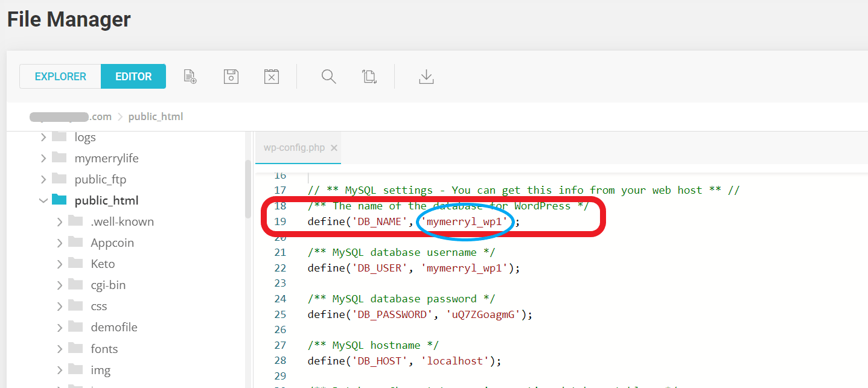Expand the cgi-bin folder

(x=59, y=285)
